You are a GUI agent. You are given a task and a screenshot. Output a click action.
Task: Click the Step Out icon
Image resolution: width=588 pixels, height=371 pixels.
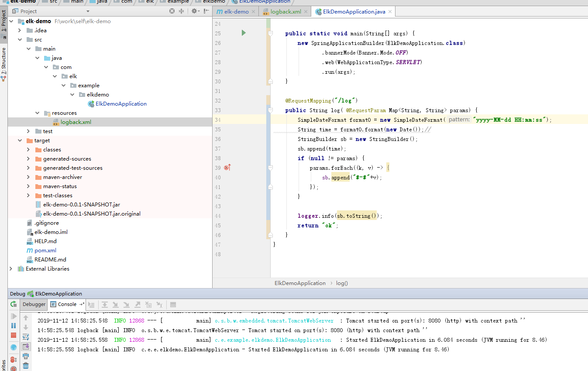[138, 305]
